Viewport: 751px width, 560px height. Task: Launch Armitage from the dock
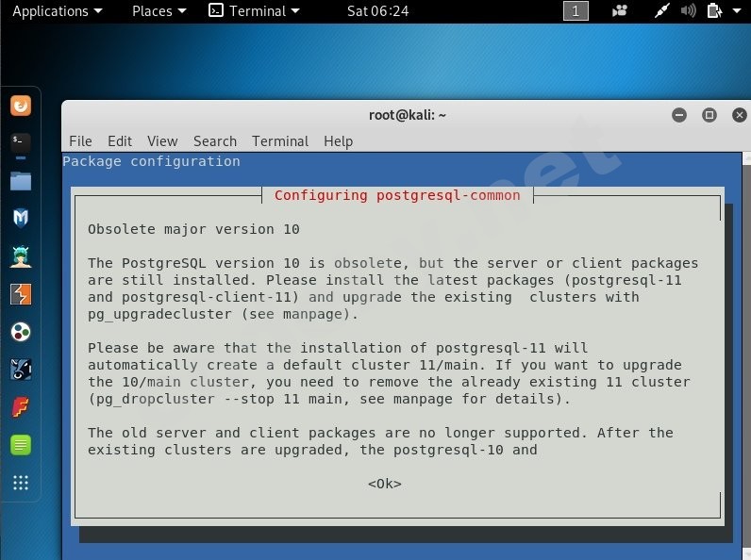[x=21, y=256]
